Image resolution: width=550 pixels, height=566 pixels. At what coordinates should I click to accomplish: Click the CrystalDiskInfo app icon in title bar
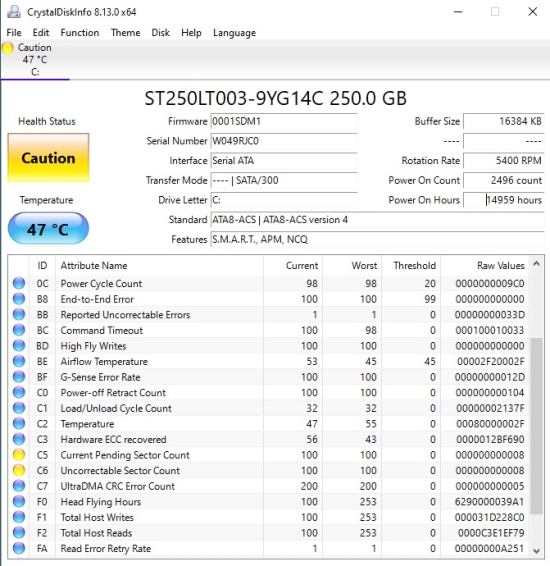pos(14,12)
